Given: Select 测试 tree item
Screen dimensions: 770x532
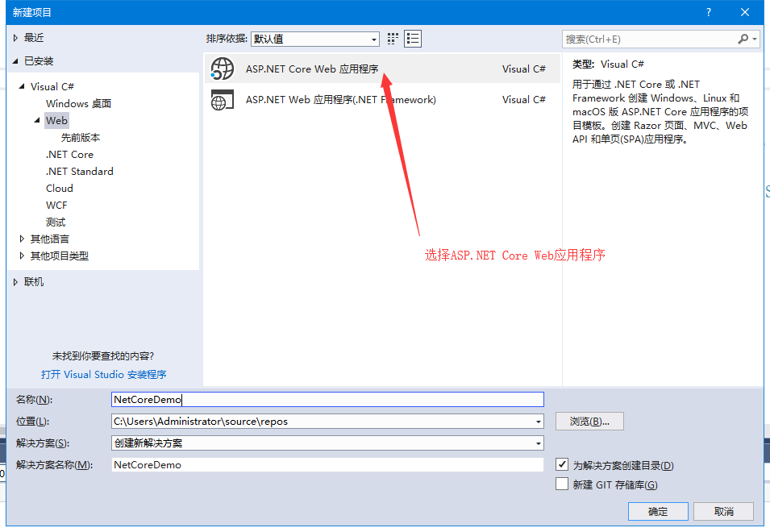Looking at the screenshot, I should click(56, 222).
